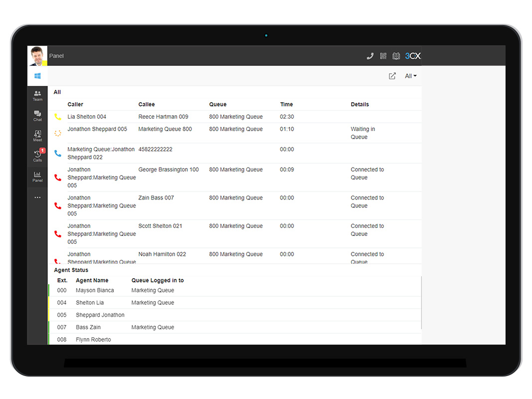This screenshot has width=532, height=399.
Task: Select the Lia Shelton 004 call row
Action: (x=235, y=117)
